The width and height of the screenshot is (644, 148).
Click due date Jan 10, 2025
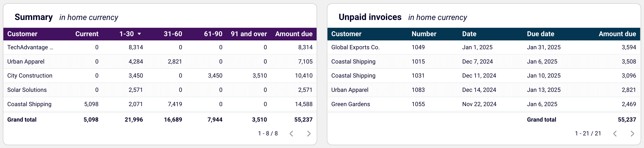(544, 75)
